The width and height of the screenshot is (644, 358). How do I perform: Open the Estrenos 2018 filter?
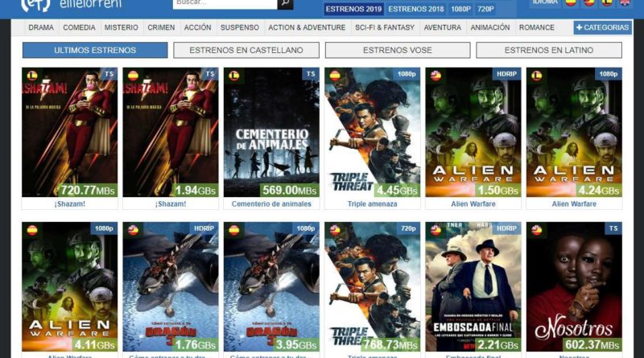415,10
